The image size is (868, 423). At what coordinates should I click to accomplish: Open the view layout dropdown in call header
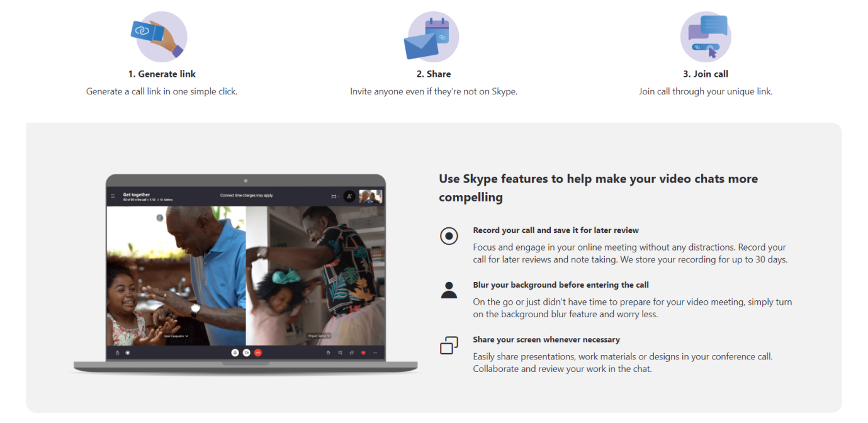pyautogui.click(x=335, y=196)
